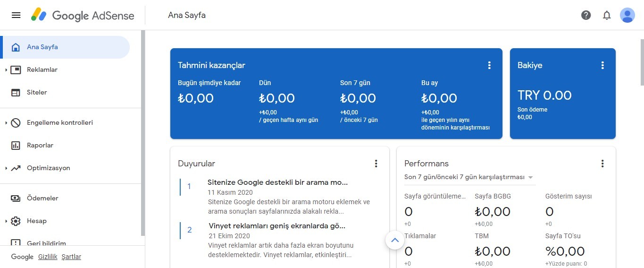
Task: Open the Son 7 gün comparison dropdown
Action: pyautogui.click(x=469, y=177)
